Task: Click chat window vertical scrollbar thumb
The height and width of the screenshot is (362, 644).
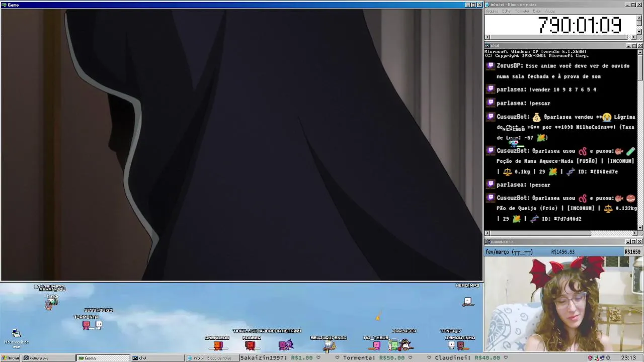Action: pyautogui.click(x=640, y=67)
